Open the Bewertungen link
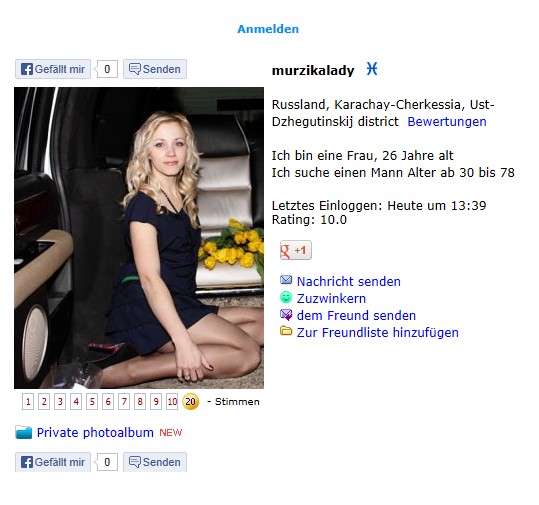Viewport: 539px width, 505px height. point(447,122)
